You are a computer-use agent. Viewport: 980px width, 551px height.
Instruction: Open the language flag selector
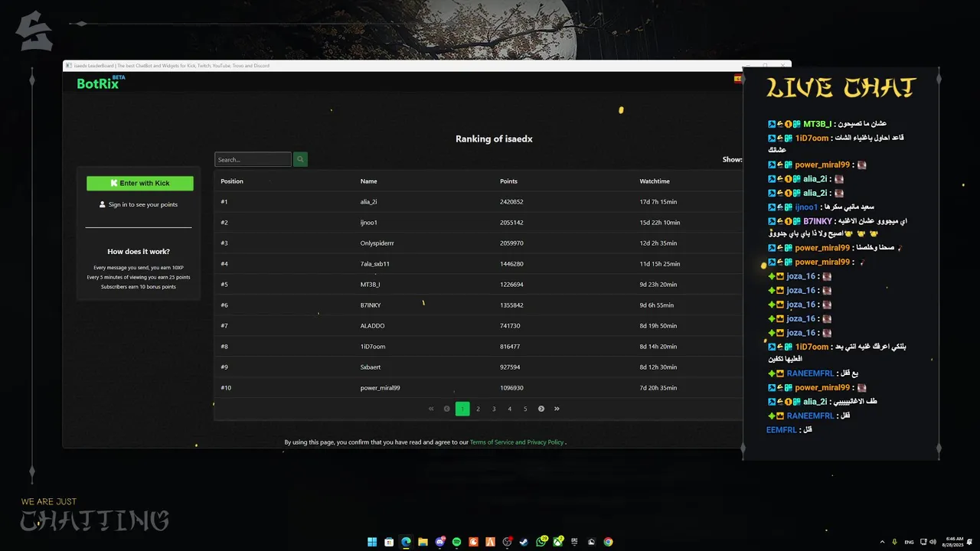(x=738, y=79)
